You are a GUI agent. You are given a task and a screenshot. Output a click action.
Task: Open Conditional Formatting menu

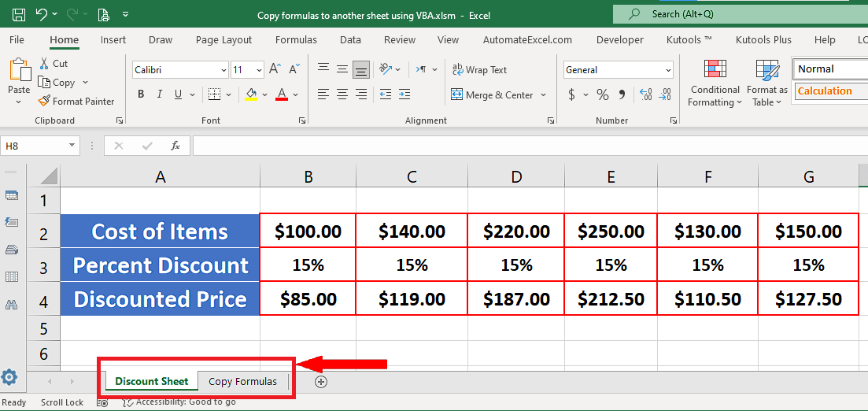[x=715, y=83]
